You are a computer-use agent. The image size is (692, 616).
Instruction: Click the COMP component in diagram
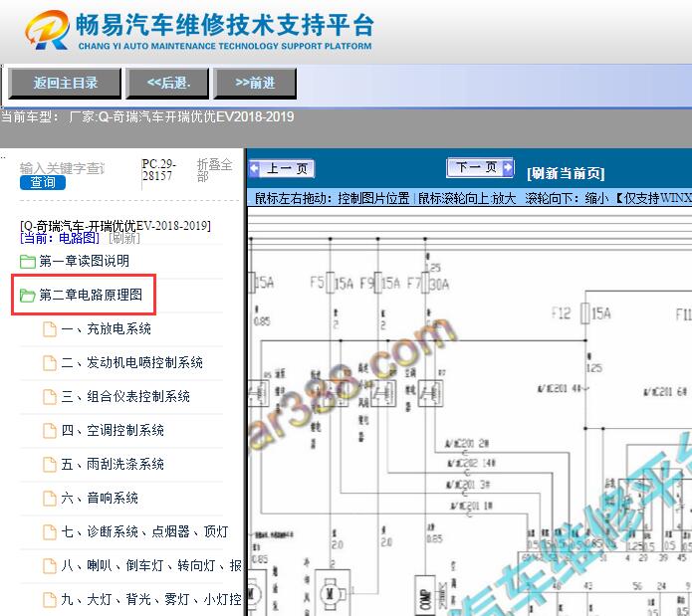point(425,595)
